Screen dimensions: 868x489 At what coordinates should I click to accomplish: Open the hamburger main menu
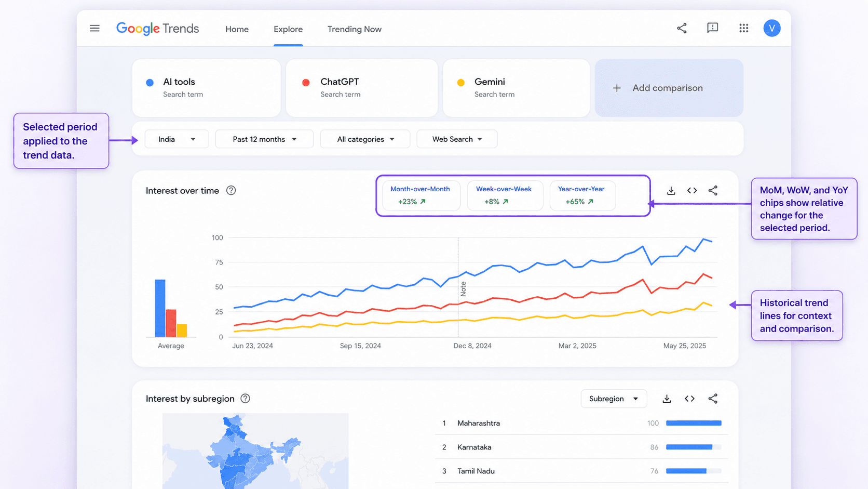coord(94,28)
